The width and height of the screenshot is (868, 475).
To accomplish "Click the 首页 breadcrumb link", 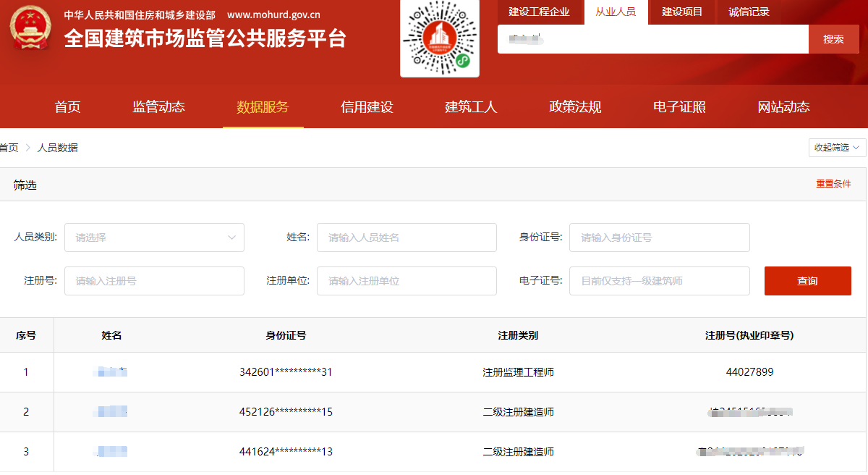I will click(9, 148).
